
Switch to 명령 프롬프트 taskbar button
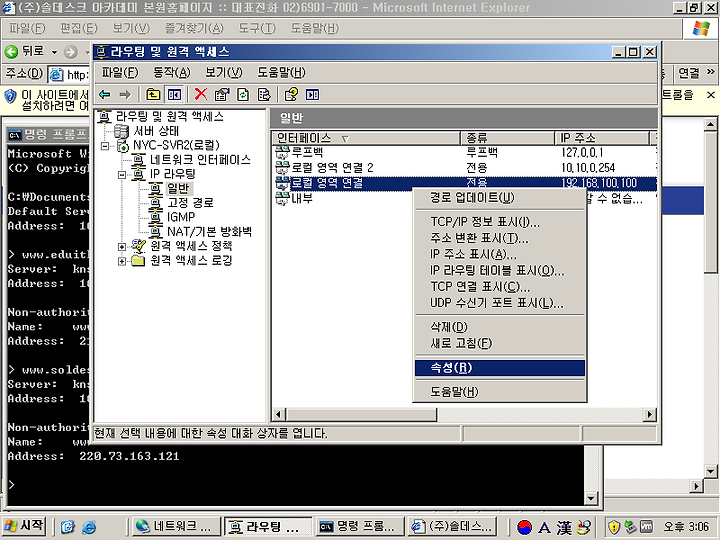tap(359, 527)
